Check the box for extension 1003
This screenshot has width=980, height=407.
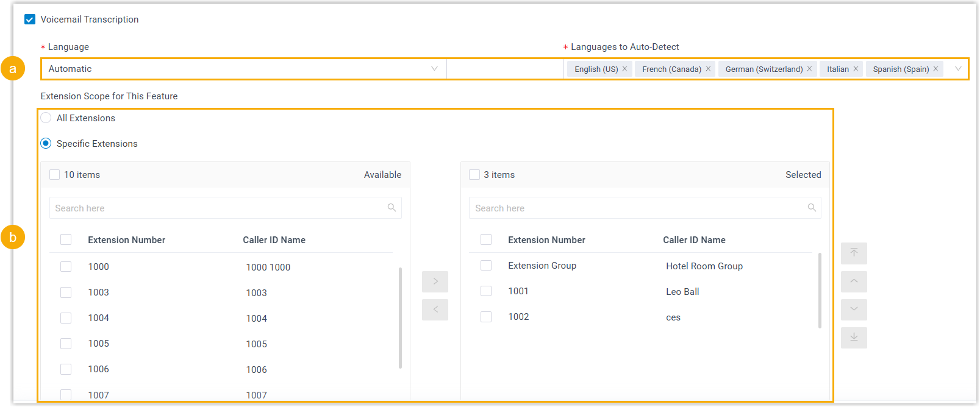point(66,292)
